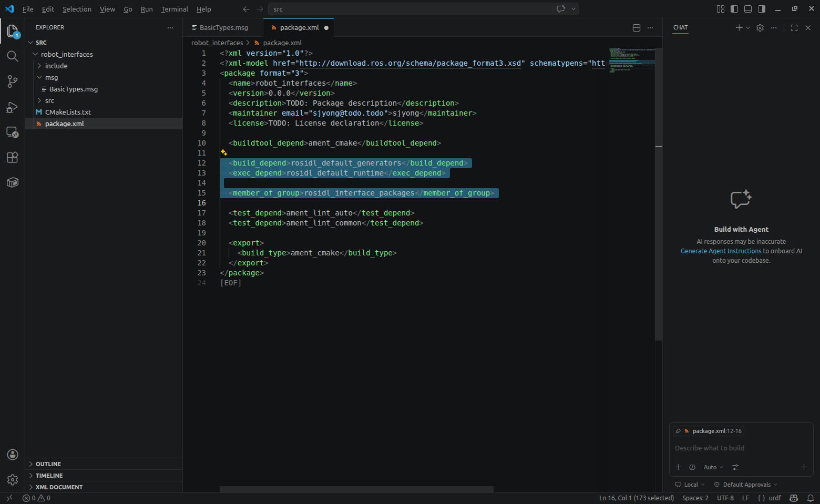Open editor More Actions ellipsis
The width and height of the screenshot is (820, 504).
click(x=650, y=28)
